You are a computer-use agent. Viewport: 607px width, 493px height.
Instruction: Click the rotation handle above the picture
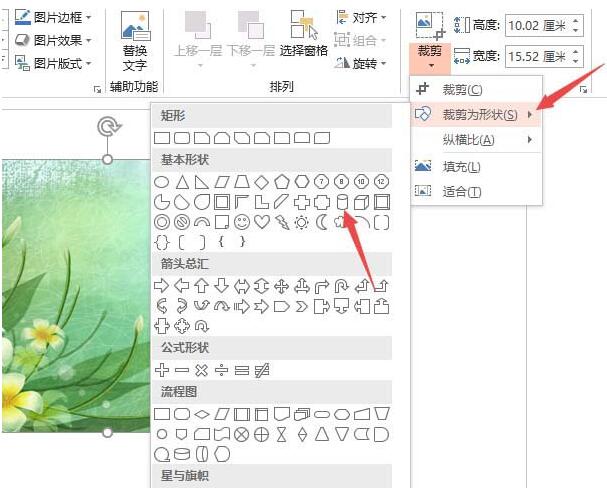coord(108,126)
